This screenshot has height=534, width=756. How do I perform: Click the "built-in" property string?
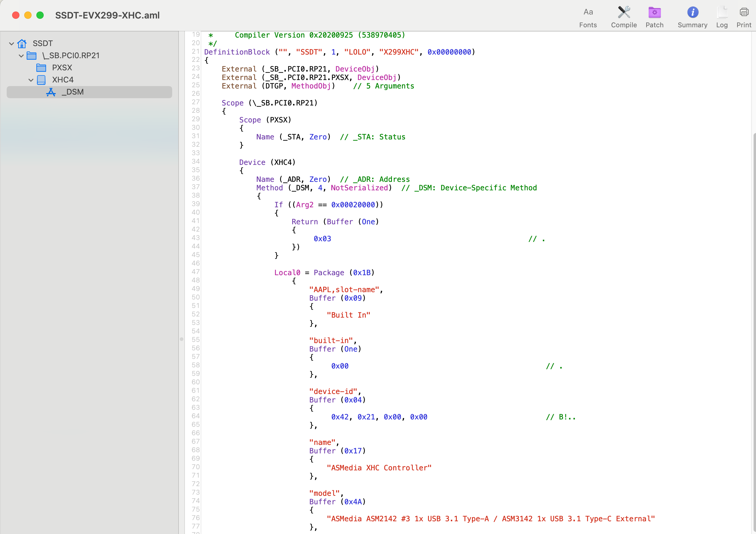pos(331,340)
